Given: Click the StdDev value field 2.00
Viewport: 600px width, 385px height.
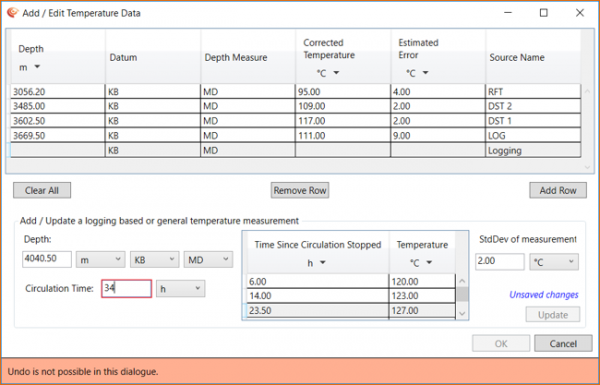Looking at the screenshot, I should point(500,262).
